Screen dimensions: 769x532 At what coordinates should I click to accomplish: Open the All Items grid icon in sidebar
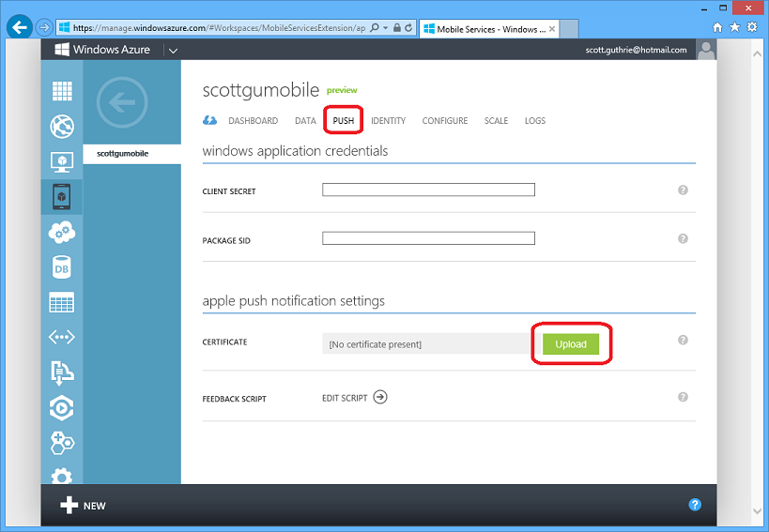tap(62, 91)
